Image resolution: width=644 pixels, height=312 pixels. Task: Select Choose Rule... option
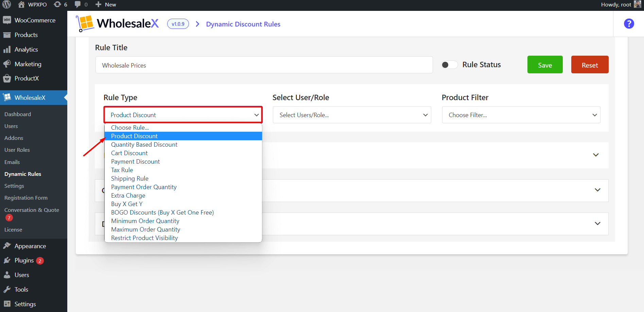point(183,128)
